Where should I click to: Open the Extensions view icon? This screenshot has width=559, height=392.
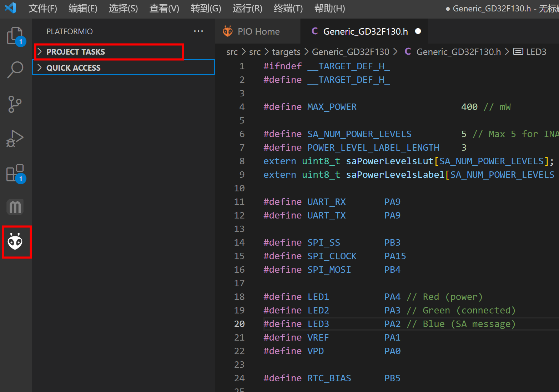15,174
